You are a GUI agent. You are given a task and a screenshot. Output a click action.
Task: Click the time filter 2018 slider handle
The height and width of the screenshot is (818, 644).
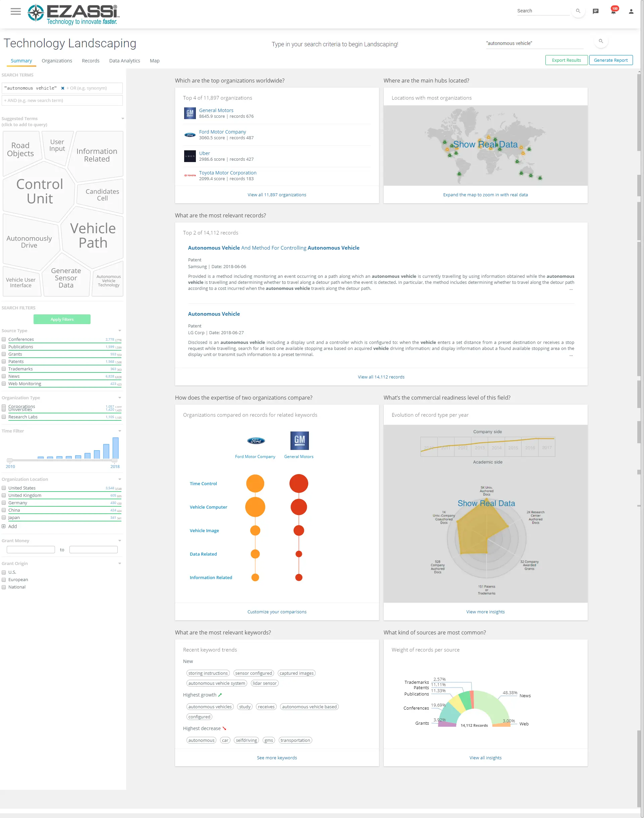coord(114,460)
